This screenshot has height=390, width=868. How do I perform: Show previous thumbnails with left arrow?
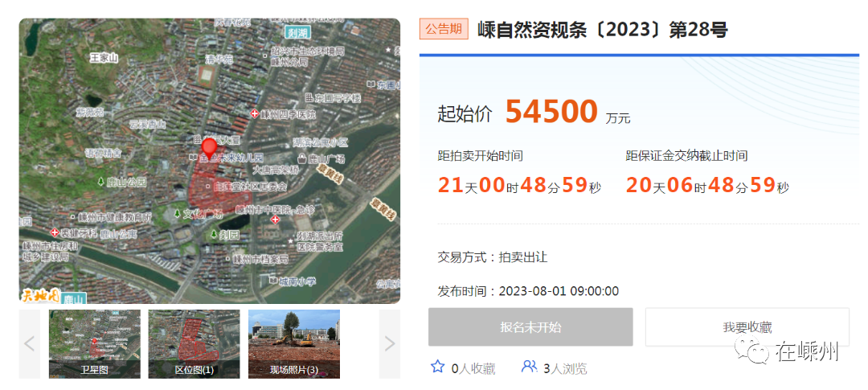click(x=30, y=344)
